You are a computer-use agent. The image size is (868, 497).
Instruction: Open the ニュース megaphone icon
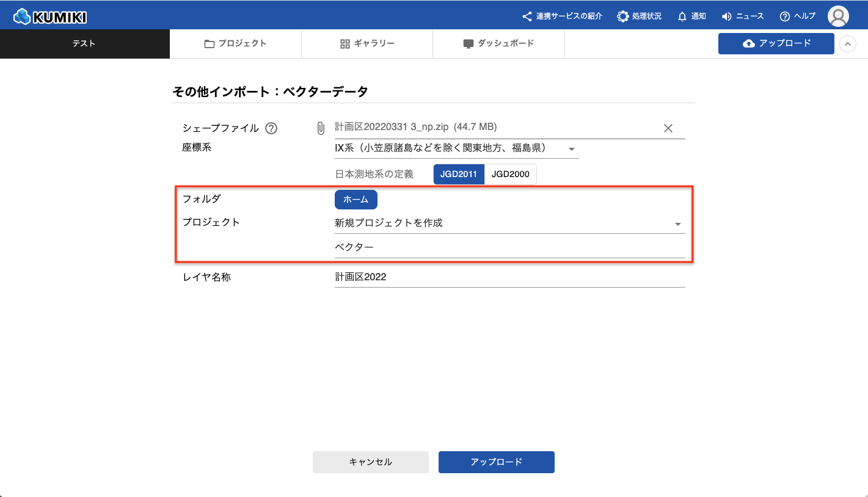[727, 16]
